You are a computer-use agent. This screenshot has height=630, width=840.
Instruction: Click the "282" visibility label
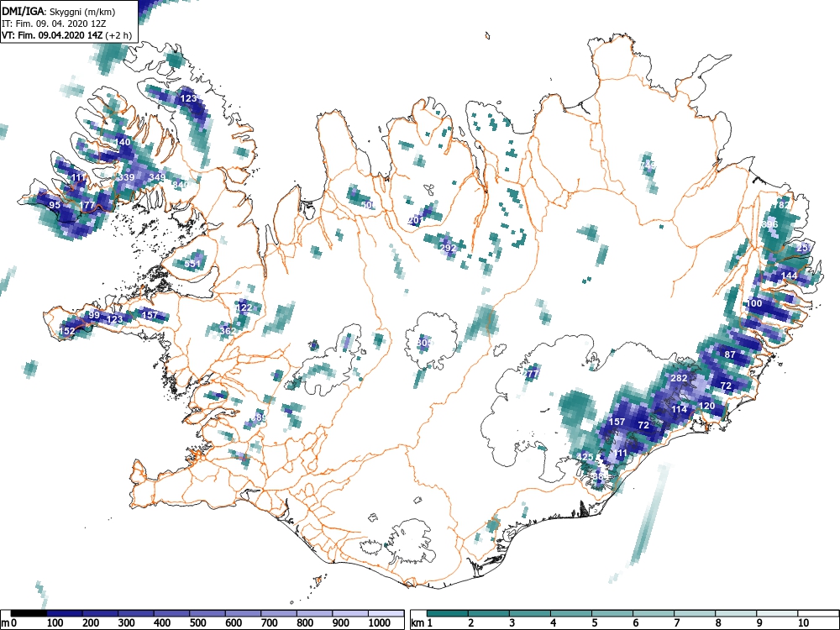[679, 378]
